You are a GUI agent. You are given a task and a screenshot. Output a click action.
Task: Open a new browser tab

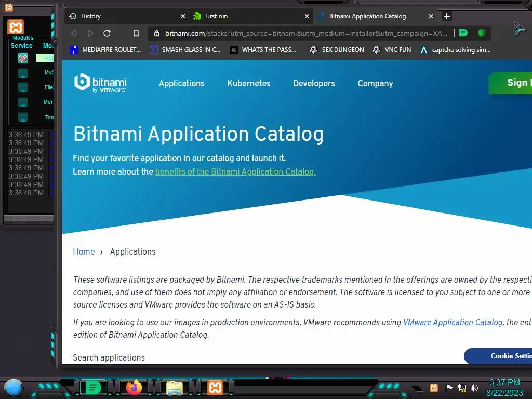[447, 16]
